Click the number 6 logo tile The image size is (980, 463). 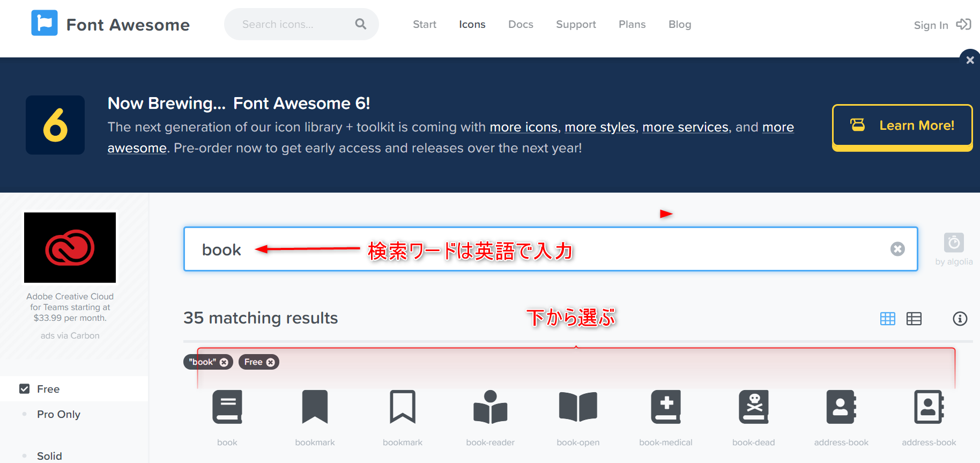[x=55, y=125]
